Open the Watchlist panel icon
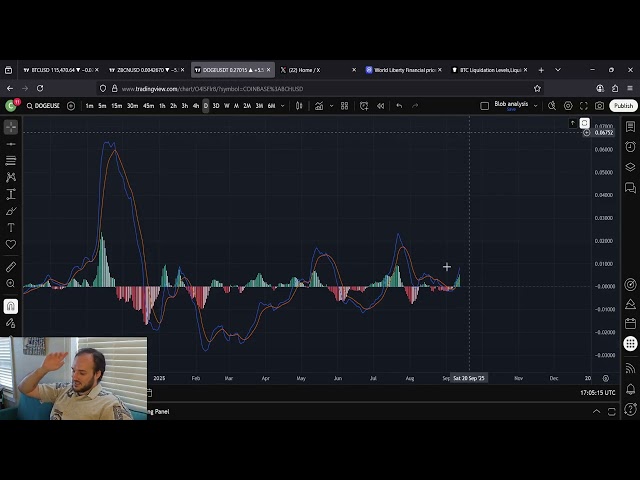This screenshot has width=640, height=480. (630, 127)
